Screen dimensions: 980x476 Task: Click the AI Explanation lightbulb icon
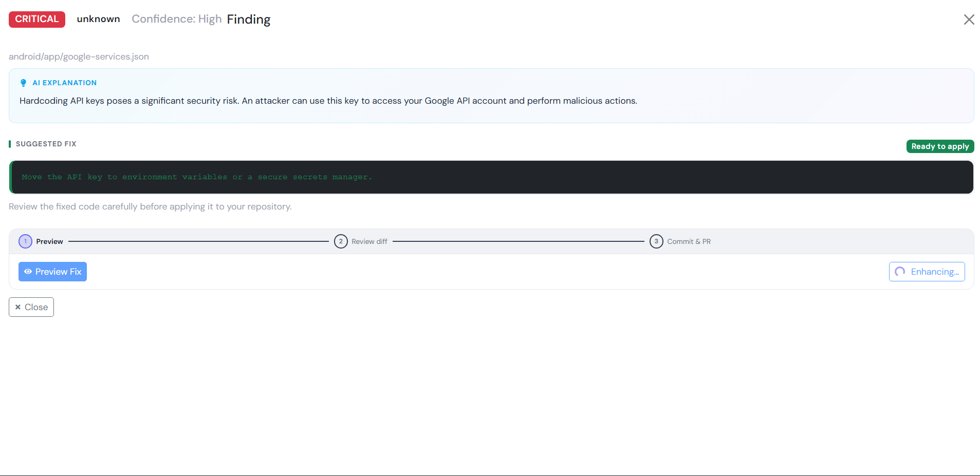point(23,83)
